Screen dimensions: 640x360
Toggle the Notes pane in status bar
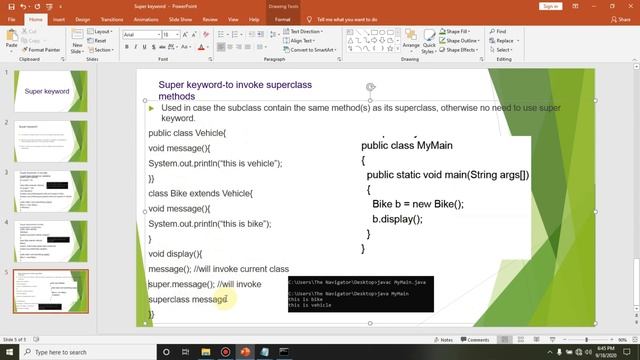tap(444, 340)
